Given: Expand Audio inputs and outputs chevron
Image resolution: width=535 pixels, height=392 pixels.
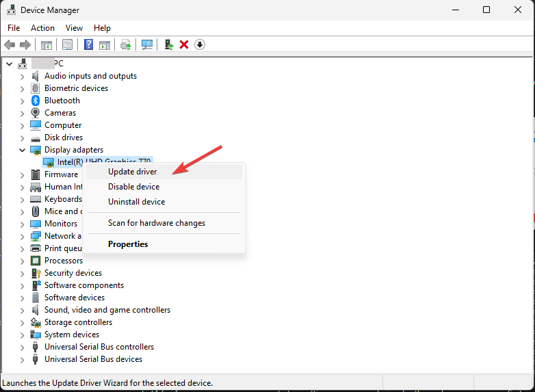Looking at the screenshot, I should coord(22,77).
